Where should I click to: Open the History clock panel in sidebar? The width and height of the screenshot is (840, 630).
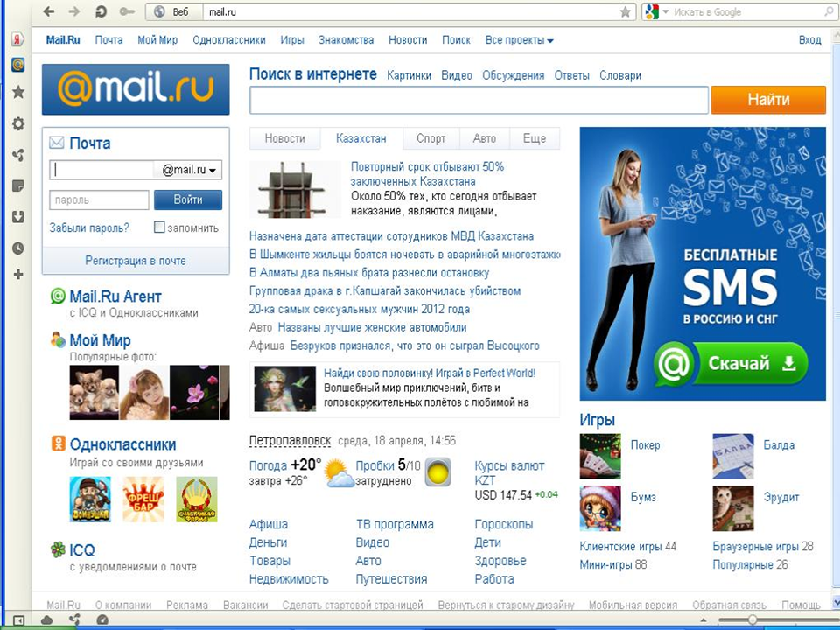[17, 248]
